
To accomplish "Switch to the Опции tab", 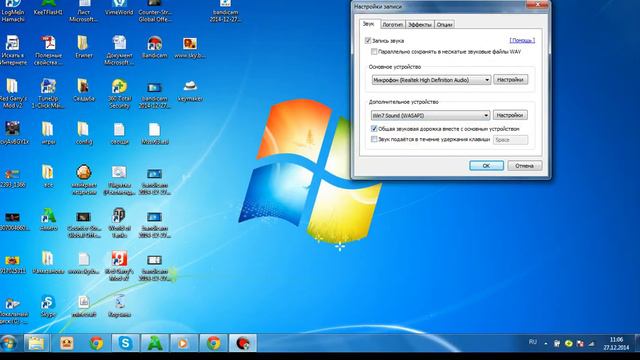I will click(x=444, y=25).
